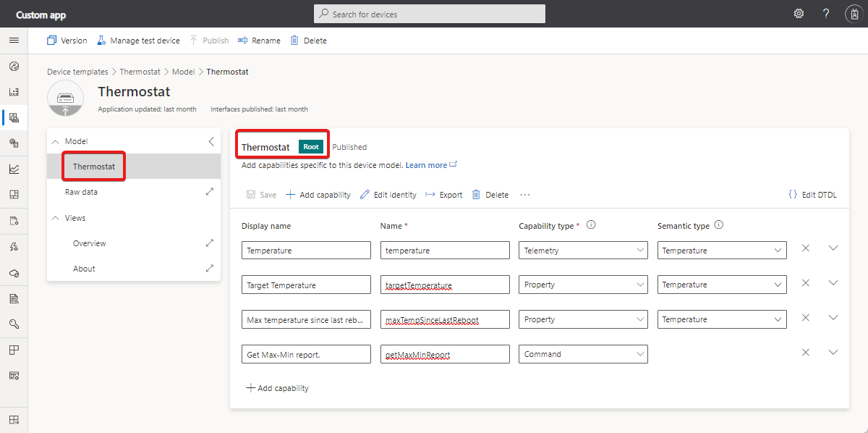Open the more options ellipsis

[525, 195]
